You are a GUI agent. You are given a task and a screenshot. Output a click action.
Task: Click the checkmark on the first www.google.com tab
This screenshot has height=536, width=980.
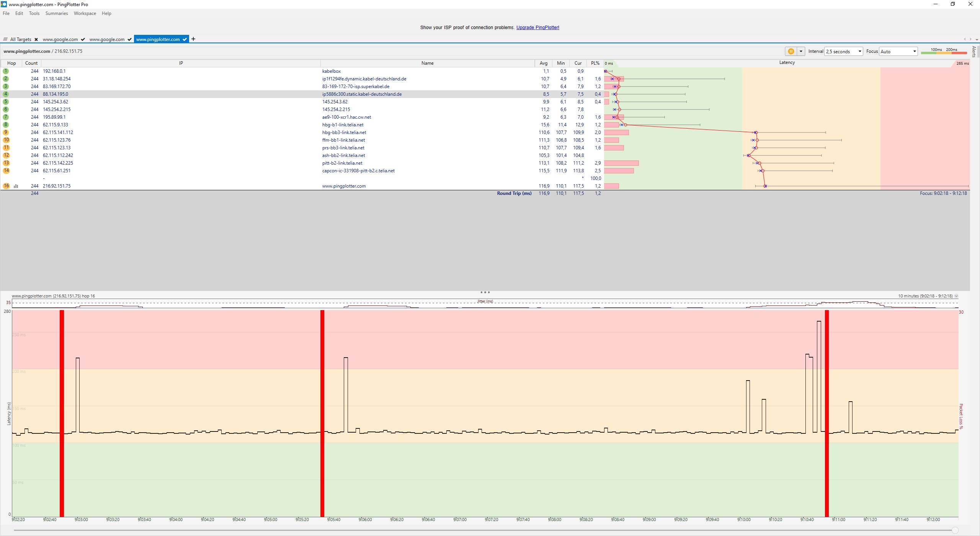[x=83, y=39]
